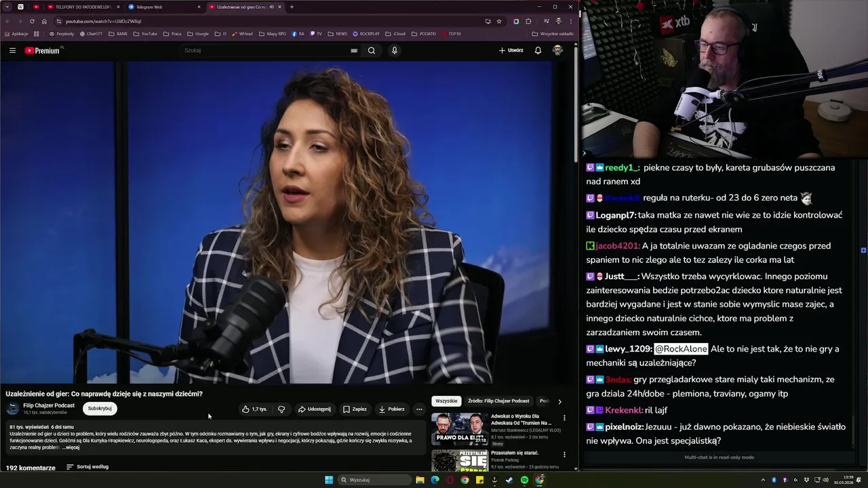The width and height of the screenshot is (868, 488).
Task: Open a new browser tab
Action: (x=292, y=7)
